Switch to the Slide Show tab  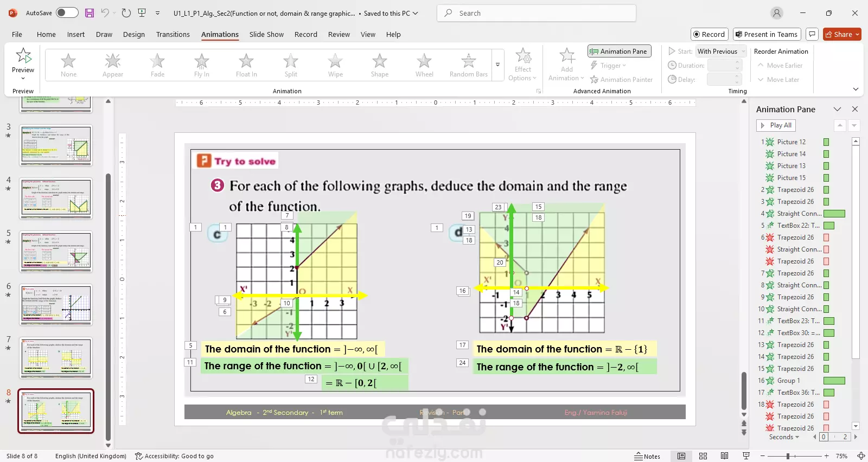click(x=266, y=34)
